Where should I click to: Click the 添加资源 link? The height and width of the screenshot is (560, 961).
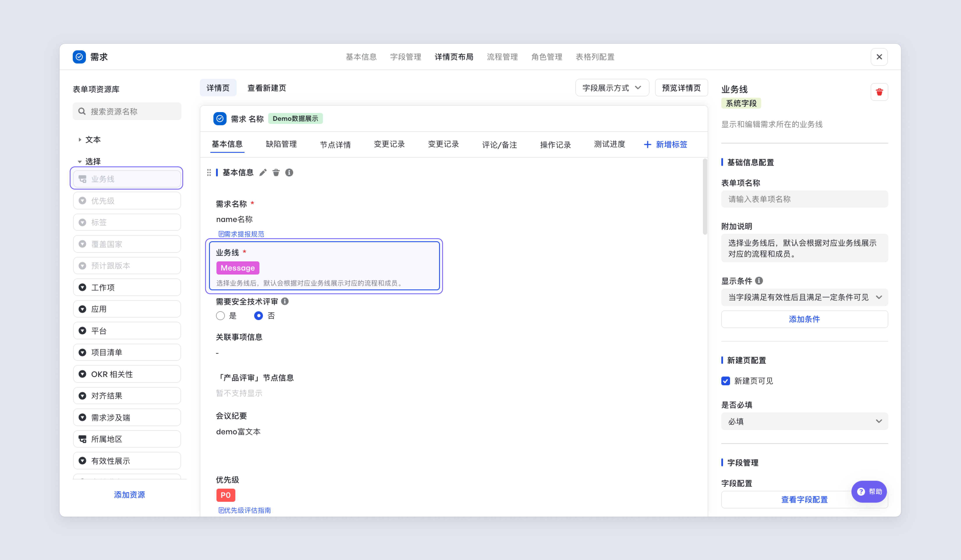coord(129,495)
